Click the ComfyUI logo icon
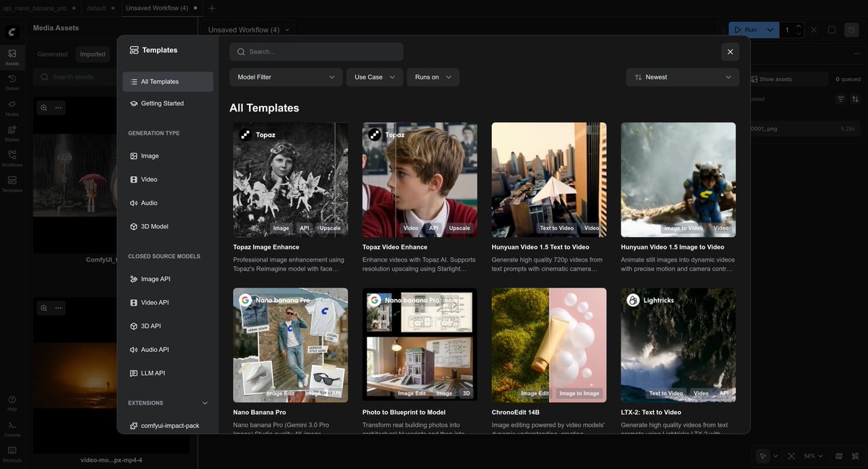 click(12, 32)
